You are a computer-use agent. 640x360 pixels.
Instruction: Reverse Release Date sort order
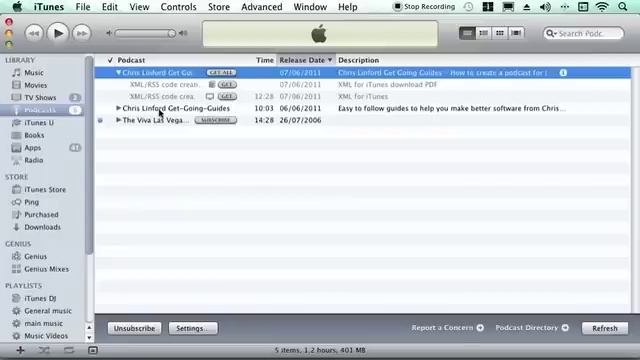[x=306, y=60]
